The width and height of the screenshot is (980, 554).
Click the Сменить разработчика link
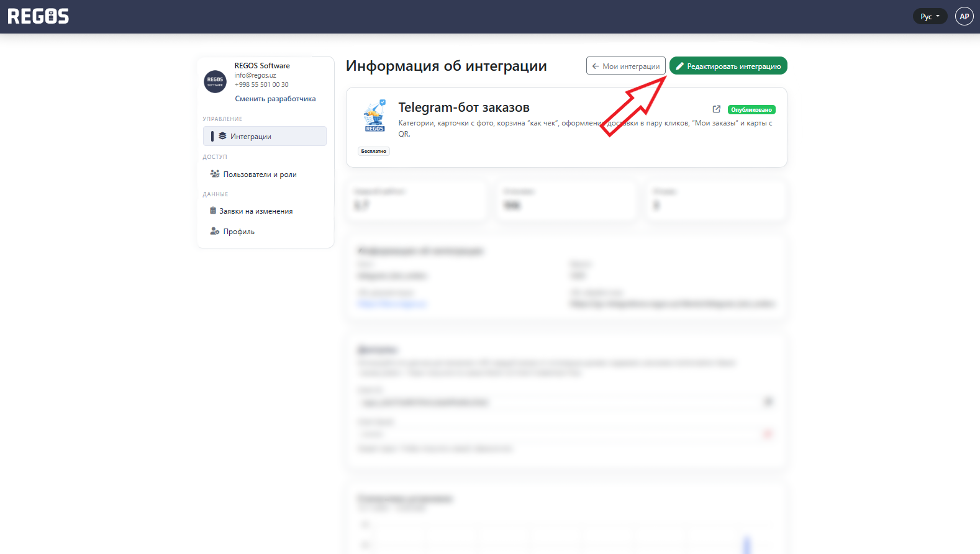(x=275, y=99)
